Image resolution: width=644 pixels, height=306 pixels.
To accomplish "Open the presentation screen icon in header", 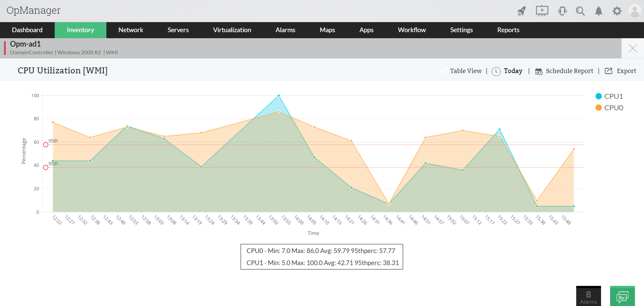I will pyautogui.click(x=542, y=11).
